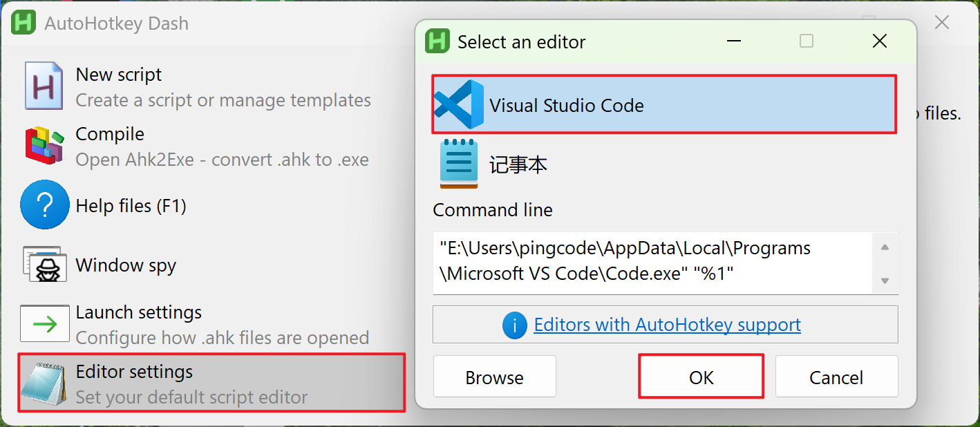This screenshot has height=427, width=980.
Task: Click the AutoHotkey logo in Select an editor title
Action: coord(437,41)
